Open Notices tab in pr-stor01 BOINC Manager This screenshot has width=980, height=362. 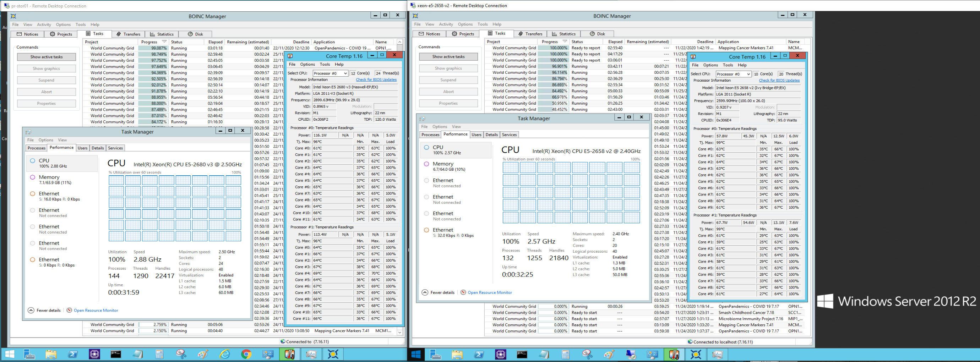27,34
